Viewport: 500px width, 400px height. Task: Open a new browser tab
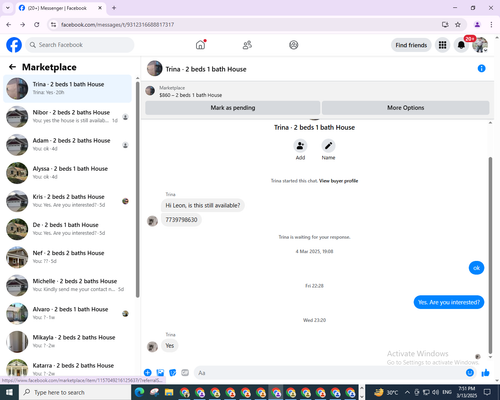(x=114, y=8)
